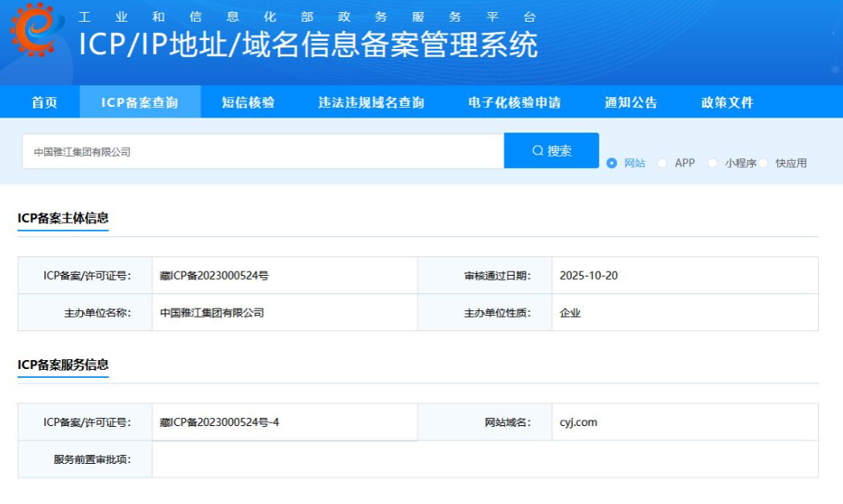Open the 首页 navigation tab
This screenshot has height=504, width=843.
click(44, 102)
